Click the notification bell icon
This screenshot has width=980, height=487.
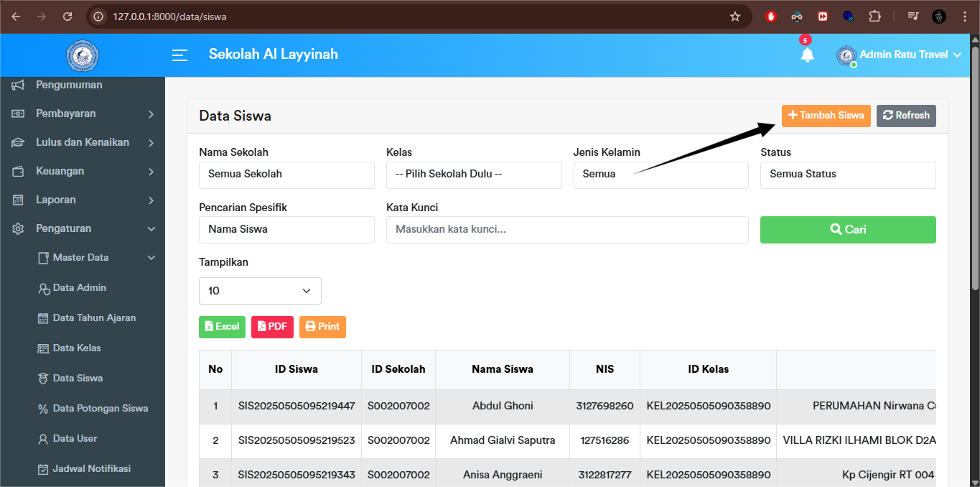(x=807, y=55)
